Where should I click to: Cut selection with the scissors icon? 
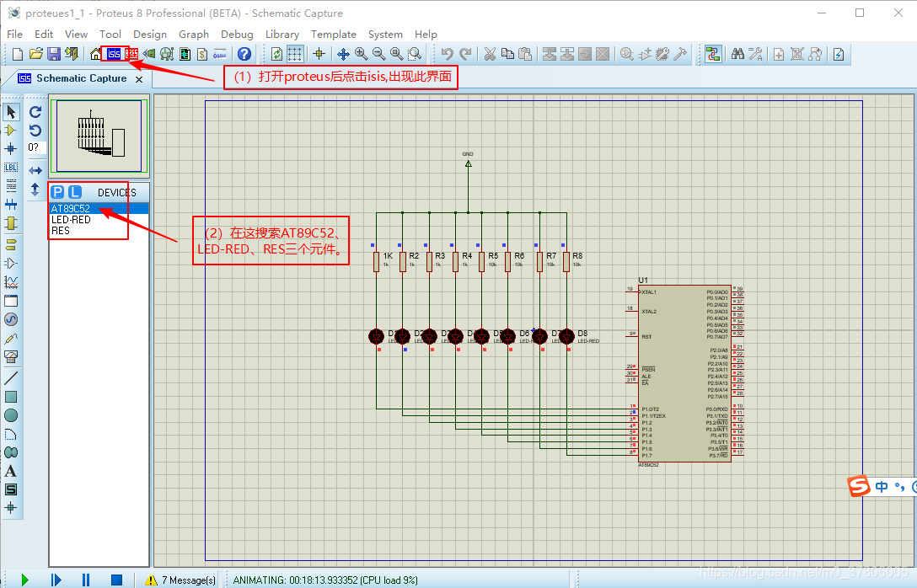(490, 55)
